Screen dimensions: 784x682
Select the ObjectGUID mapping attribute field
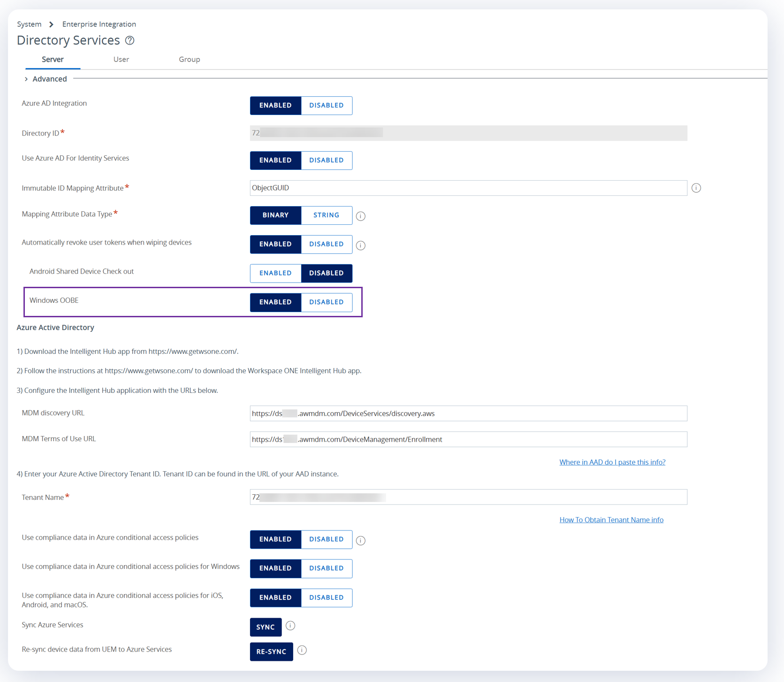tap(468, 188)
